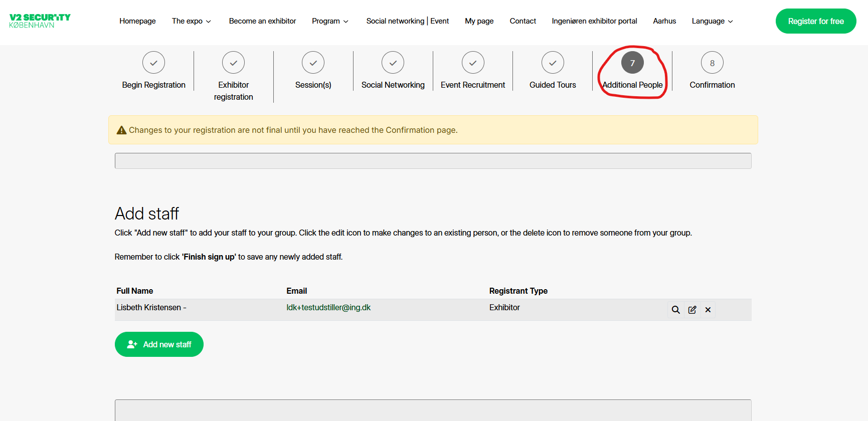Click the magnifier icon for Lisbeth Kristensen
The width and height of the screenshot is (868, 421).
pyautogui.click(x=675, y=310)
